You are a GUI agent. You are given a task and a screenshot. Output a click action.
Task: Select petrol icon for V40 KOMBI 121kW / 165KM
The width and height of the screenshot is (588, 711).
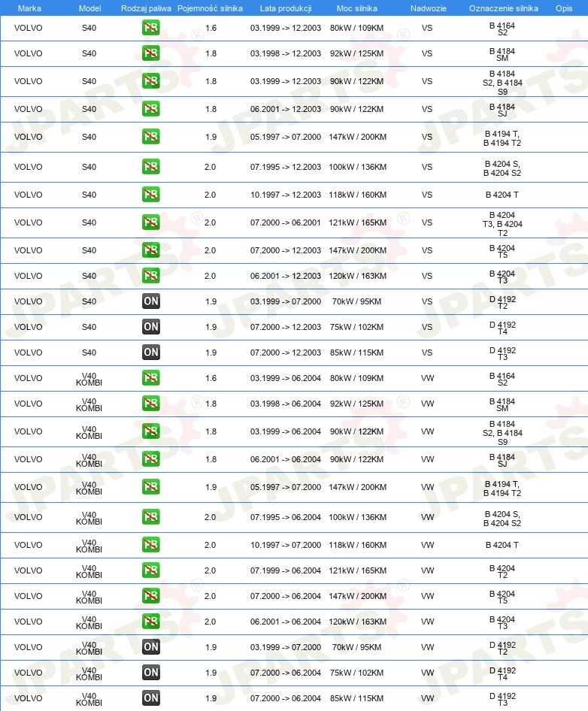[x=150, y=570]
